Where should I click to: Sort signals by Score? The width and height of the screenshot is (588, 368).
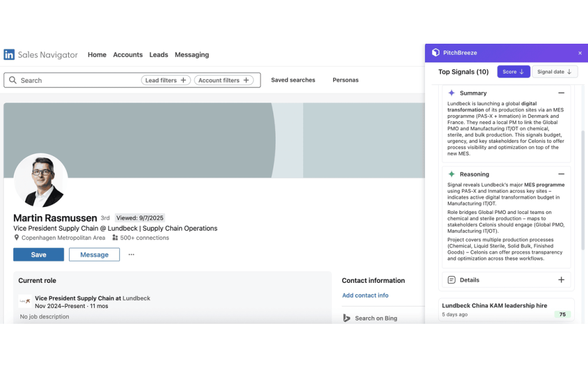(513, 72)
